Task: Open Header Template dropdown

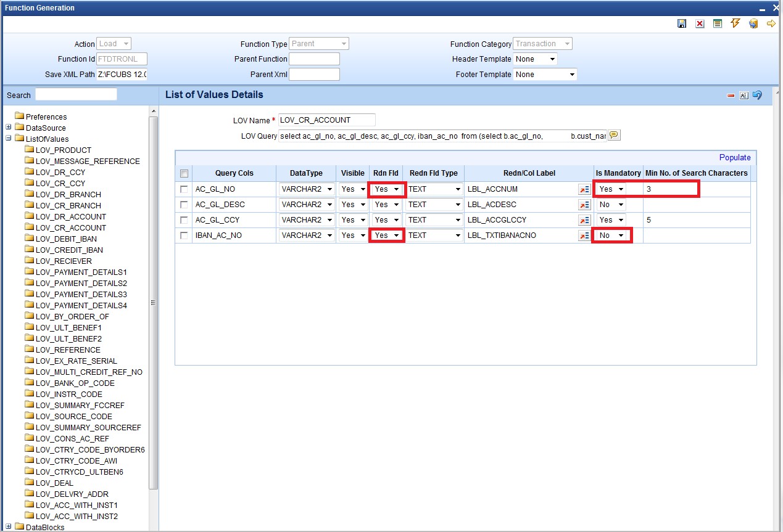Action: [x=535, y=59]
